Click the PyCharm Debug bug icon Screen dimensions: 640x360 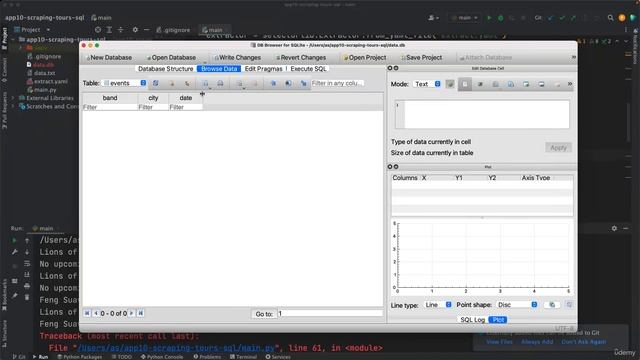tap(500, 18)
